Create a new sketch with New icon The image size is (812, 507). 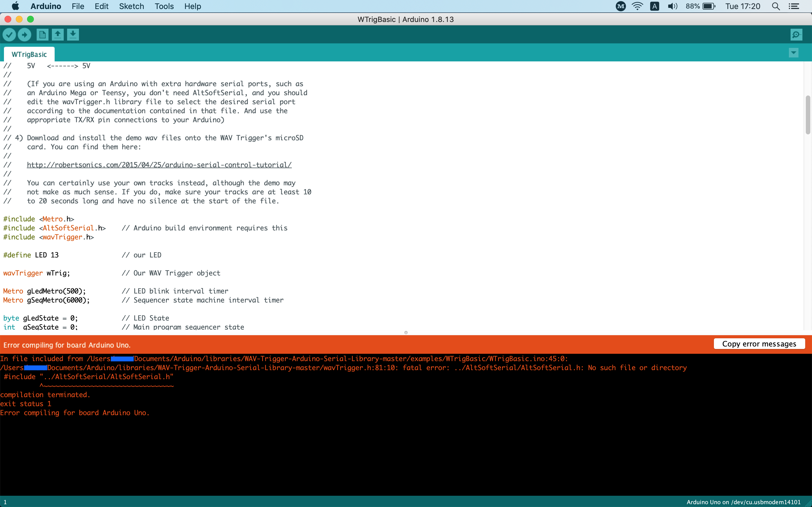click(x=42, y=35)
